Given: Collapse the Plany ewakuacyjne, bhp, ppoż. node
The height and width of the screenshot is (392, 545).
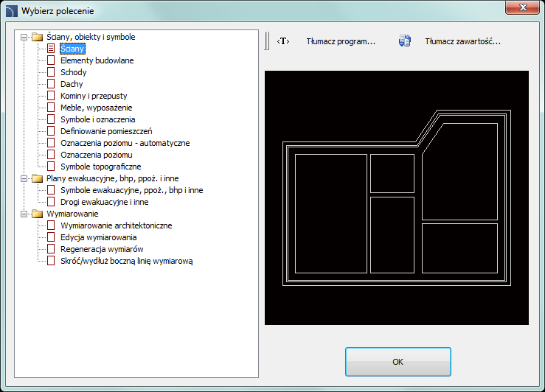Looking at the screenshot, I should pos(24,178).
